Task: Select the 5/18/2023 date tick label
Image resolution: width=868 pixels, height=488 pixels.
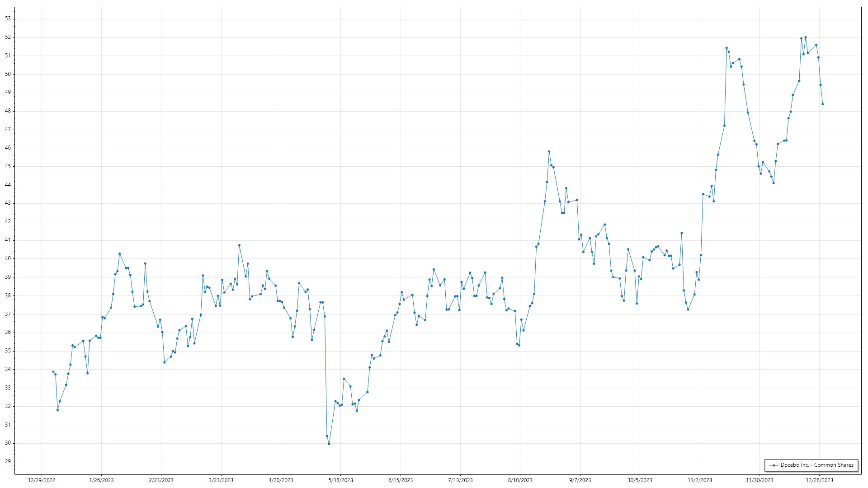Action: coord(340,480)
